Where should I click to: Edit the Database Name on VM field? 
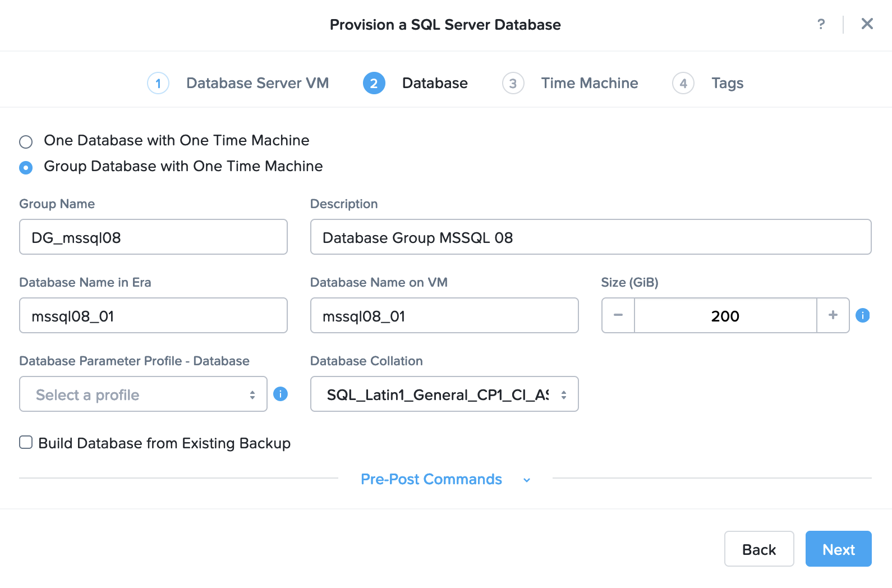[x=444, y=315]
